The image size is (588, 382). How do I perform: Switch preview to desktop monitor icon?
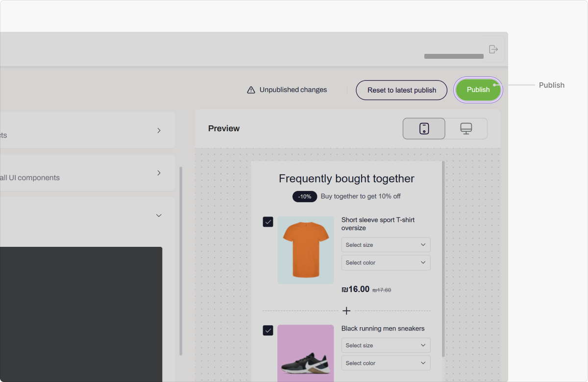466,128
